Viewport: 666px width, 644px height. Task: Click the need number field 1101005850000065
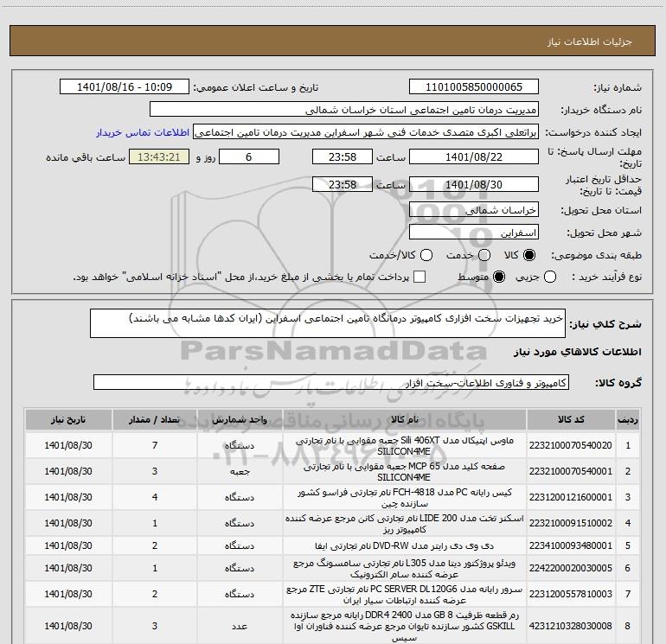click(474, 87)
